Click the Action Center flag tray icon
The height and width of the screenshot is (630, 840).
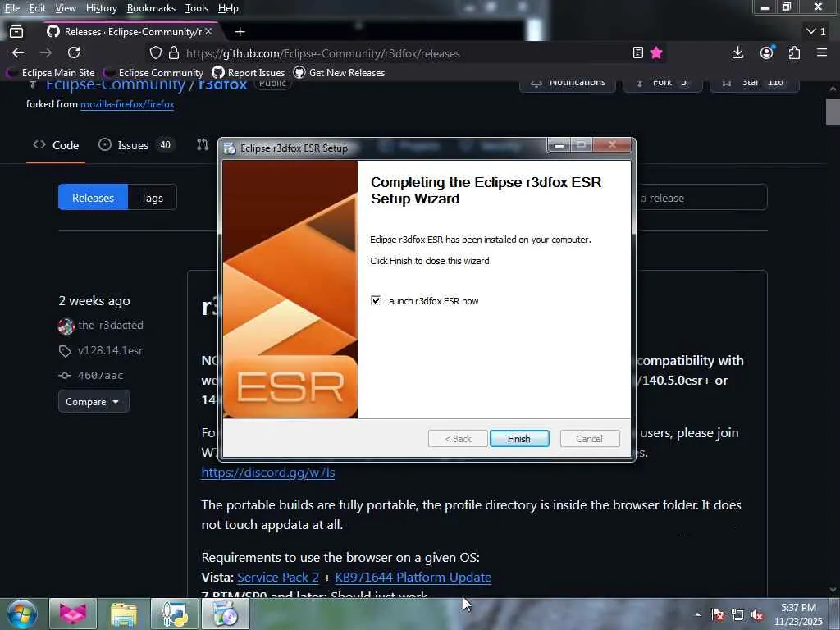tap(718, 615)
